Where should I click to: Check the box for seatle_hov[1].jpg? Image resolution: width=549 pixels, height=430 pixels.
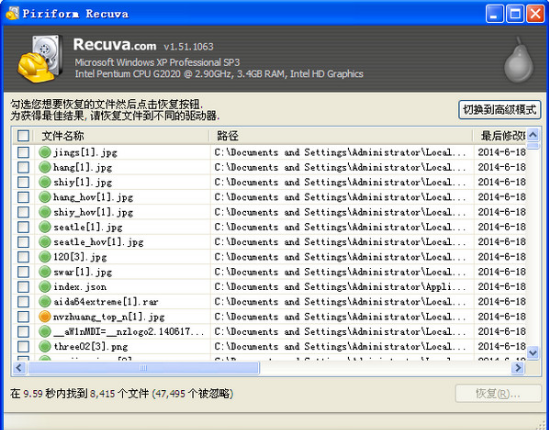pos(23,242)
